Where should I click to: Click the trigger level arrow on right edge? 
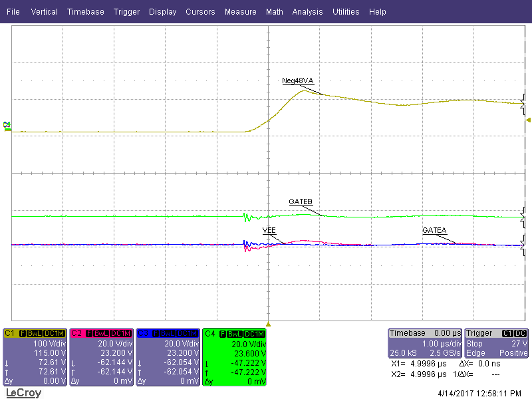(x=528, y=120)
